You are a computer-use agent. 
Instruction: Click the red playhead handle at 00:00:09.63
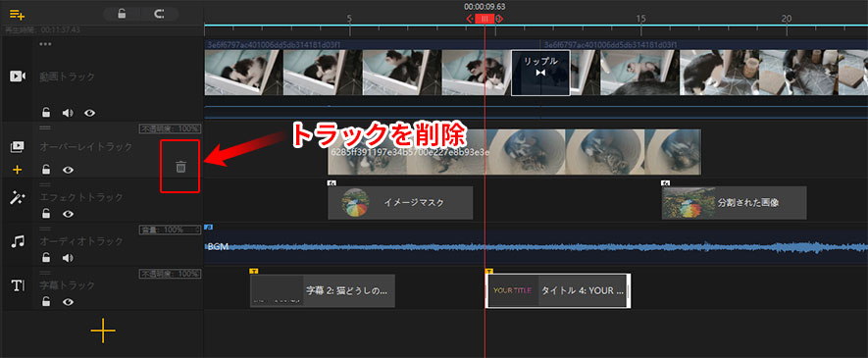pos(485,19)
